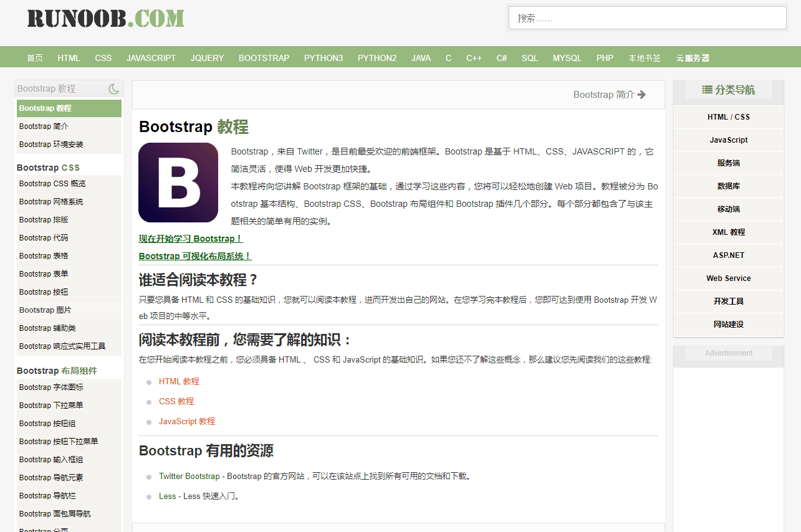Select 云服务器 in the top navigation
Screen dimensions: 801x532
tap(693, 58)
